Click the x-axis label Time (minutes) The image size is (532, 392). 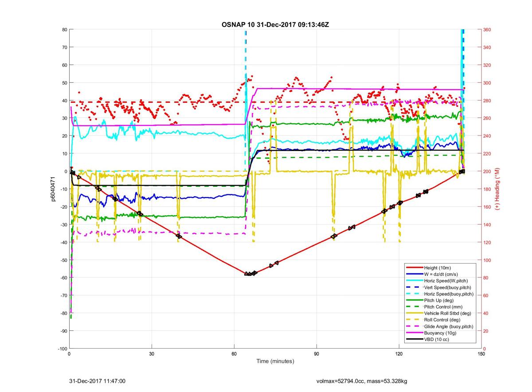(275, 361)
